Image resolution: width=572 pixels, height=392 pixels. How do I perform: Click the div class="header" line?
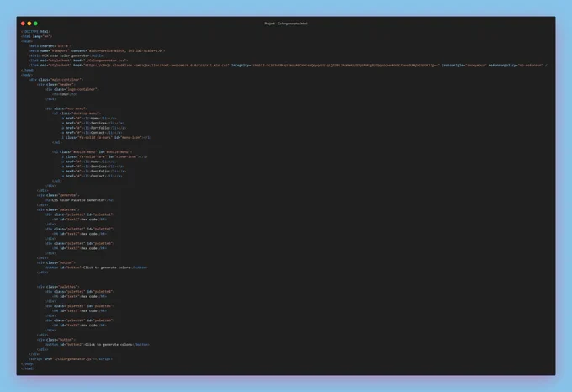(x=56, y=85)
